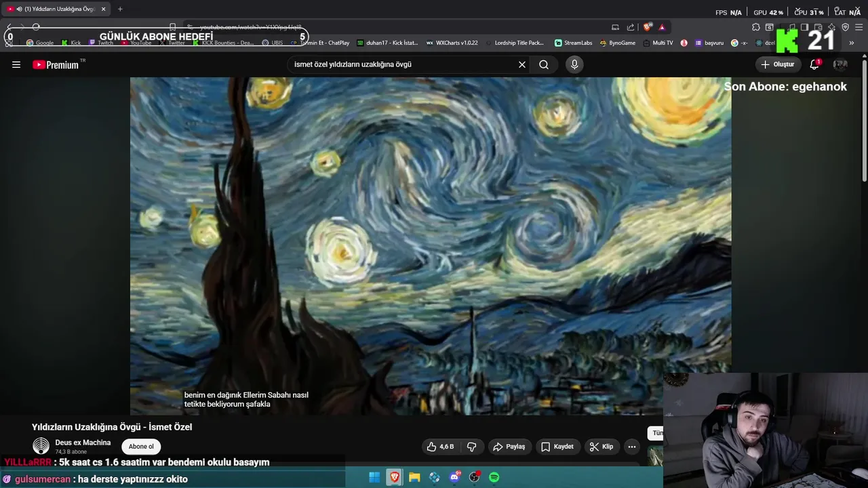The image size is (868, 488).
Task: Open the Brave Rewards triangle icon
Action: point(662,27)
